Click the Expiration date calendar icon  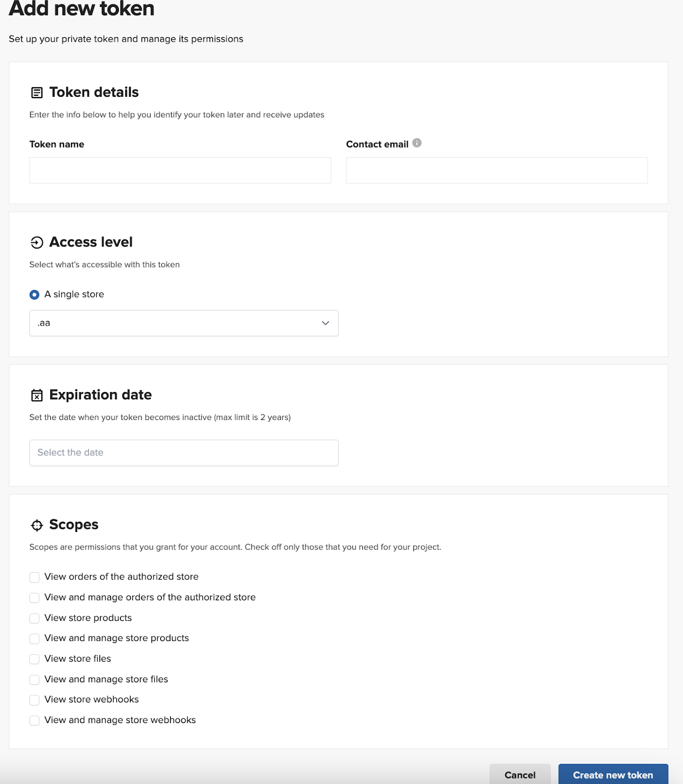(37, 395)
